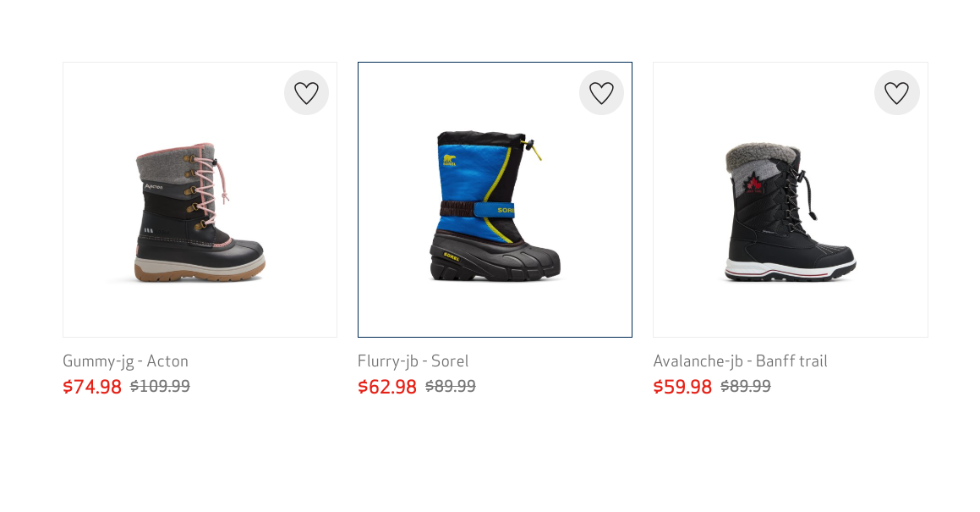Click the crossed-out $109.99 original price
Image resolution: width=980 pixels, height=512 pixels.
pos(160,386)
